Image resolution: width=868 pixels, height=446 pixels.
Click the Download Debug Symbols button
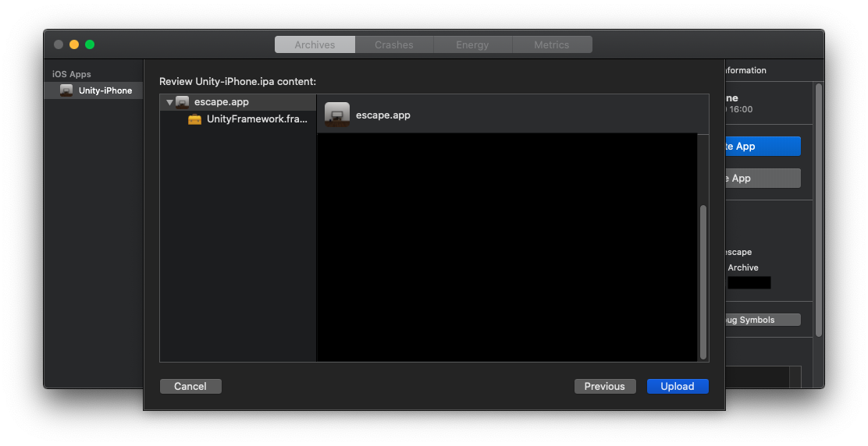coord(763,320)
